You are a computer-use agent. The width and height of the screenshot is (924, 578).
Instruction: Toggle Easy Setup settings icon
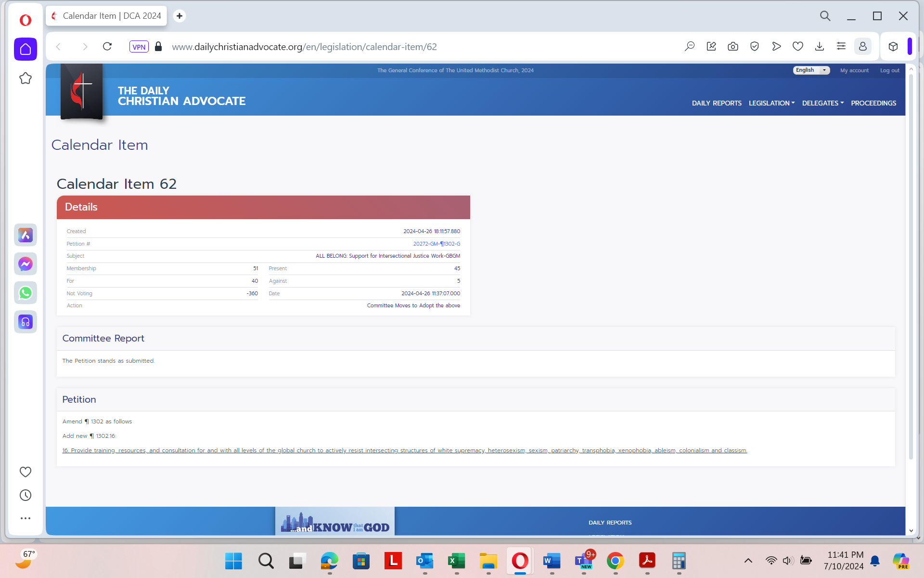click(x=841, y=47)
